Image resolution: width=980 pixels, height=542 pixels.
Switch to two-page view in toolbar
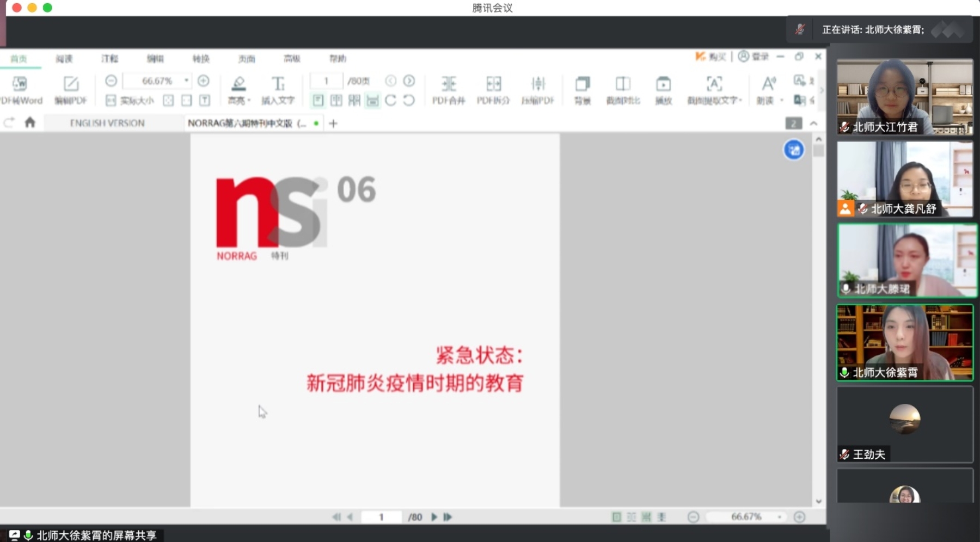pos(336,101)
